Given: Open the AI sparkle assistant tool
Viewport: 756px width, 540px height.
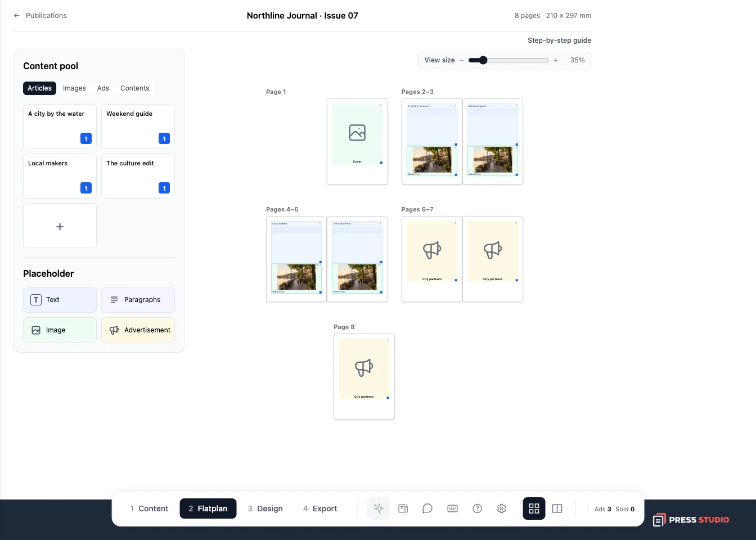Looking at the screenshot, I should coord(379,508).
